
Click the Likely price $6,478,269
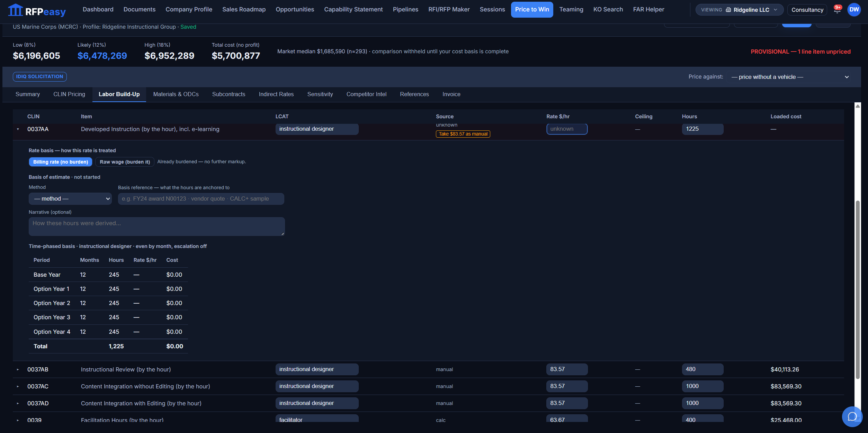(x=102, y=56)
